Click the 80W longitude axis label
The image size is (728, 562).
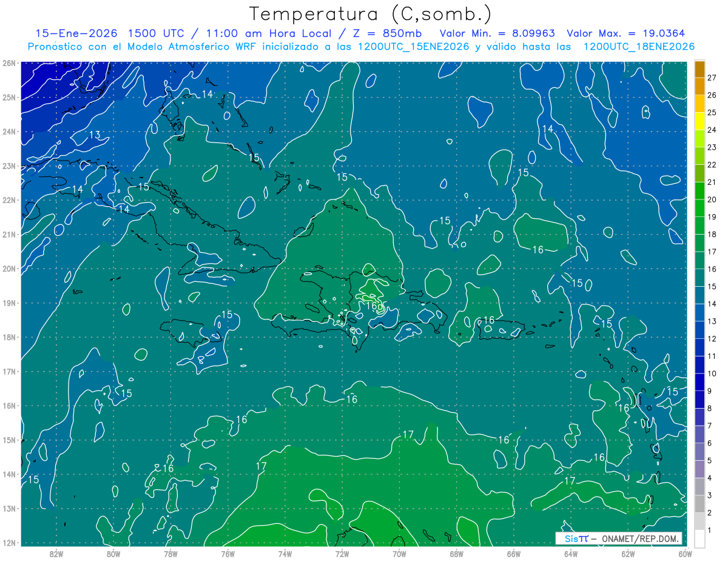113,553
